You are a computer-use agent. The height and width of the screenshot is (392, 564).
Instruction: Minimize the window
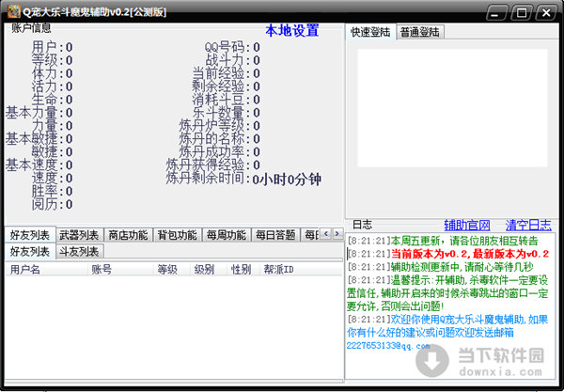[x=496, y=13]
